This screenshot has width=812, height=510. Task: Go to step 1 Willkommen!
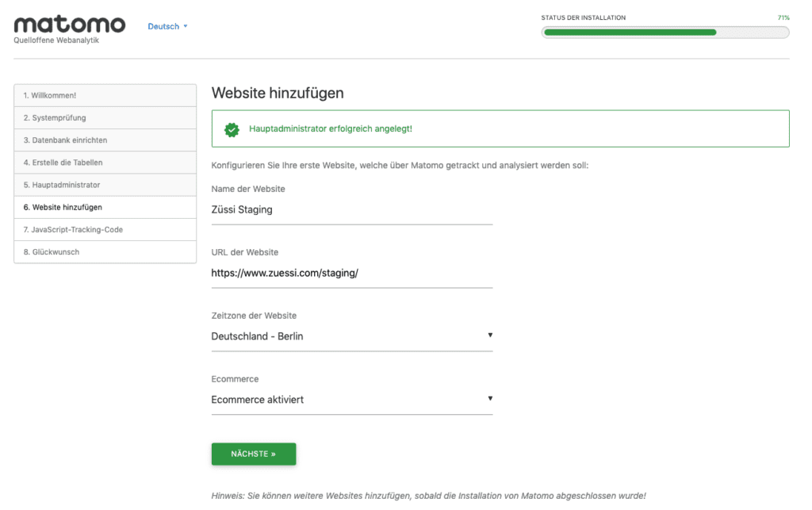pyautogui.click(x=105, y=96)
